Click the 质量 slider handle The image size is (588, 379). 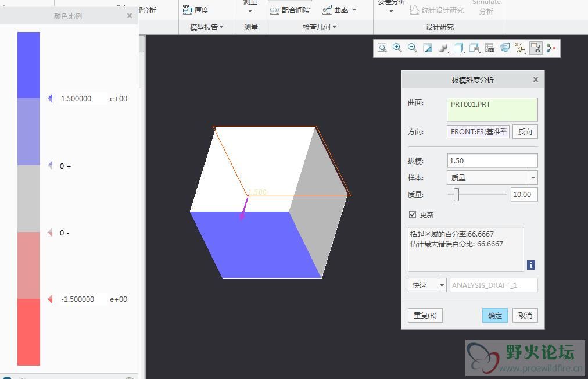(x=456, y=194)
